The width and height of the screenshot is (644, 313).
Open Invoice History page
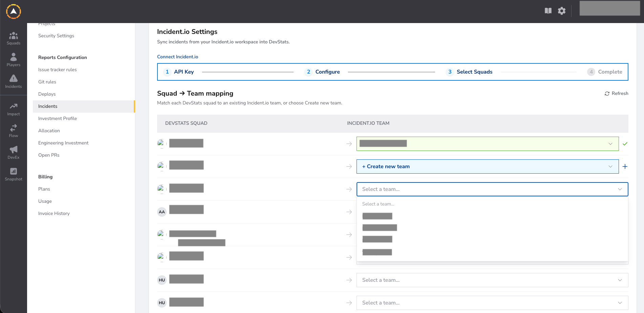pyautogui.click(x=54, y=214)
